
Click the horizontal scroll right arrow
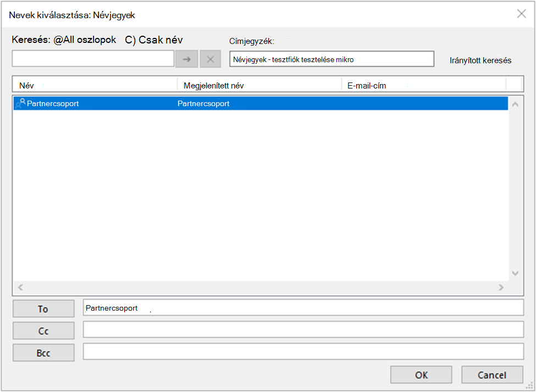(x=501, y=288)
